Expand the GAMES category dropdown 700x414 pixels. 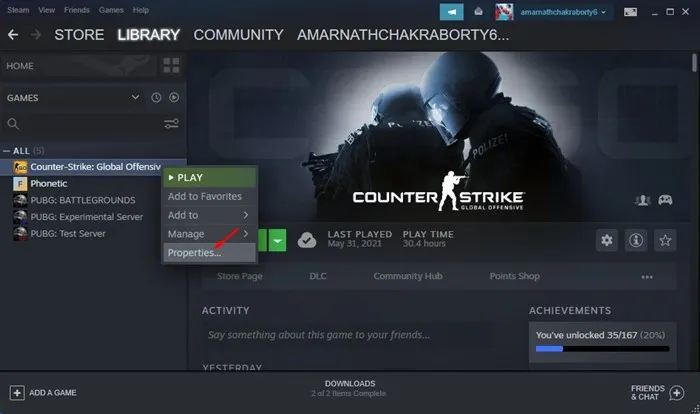click(x=135, y=97)
